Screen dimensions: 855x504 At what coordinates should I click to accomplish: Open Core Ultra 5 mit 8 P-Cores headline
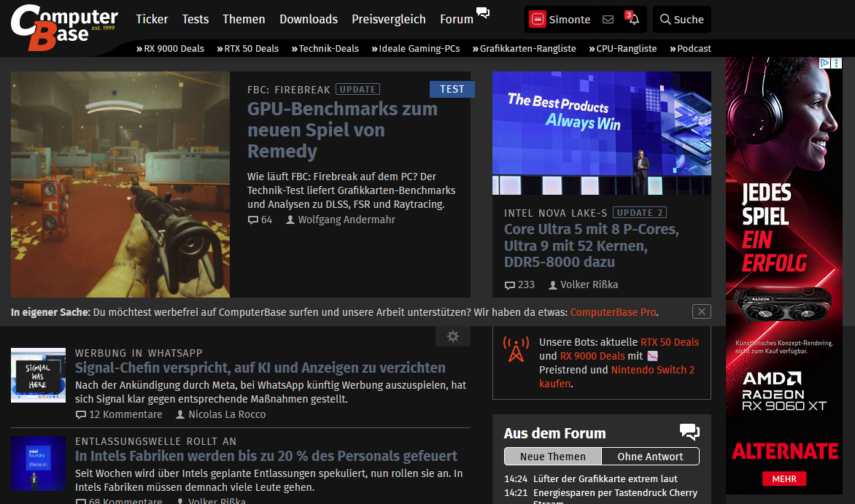[x=592, y=246]
